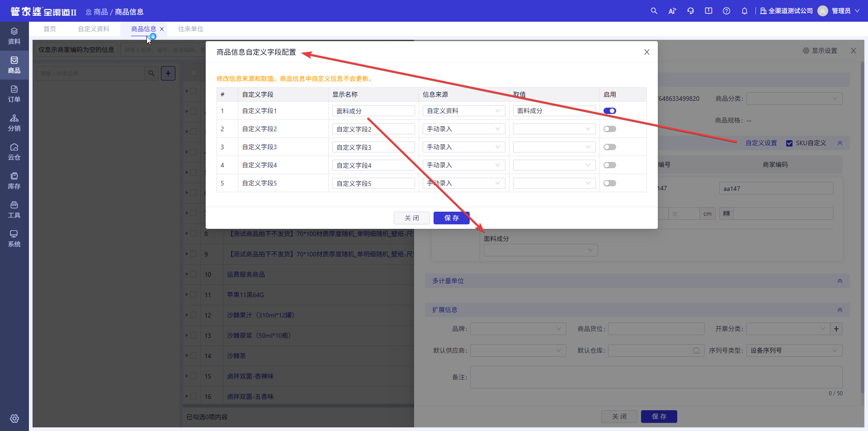
Task: Open the 系统 sidebar section
Action: click(x=14, y=239)
